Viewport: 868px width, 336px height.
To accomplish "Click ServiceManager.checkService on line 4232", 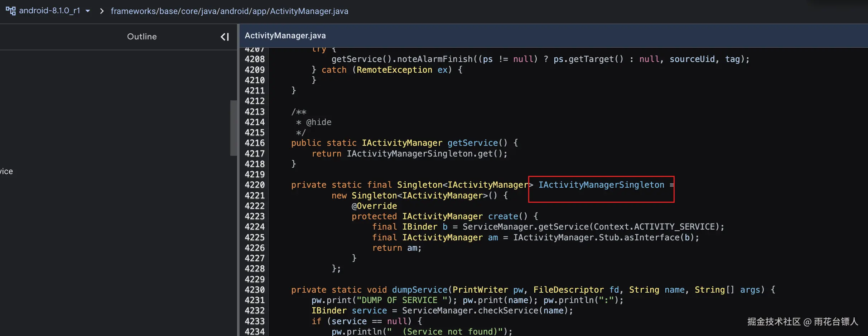I will click(470, 311).
